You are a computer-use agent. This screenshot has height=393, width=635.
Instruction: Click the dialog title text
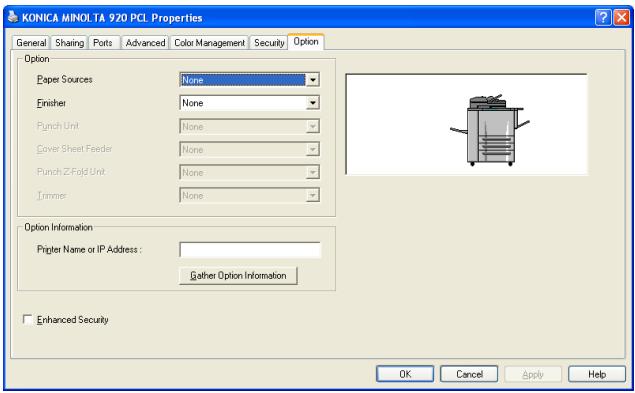coord(112,18)
